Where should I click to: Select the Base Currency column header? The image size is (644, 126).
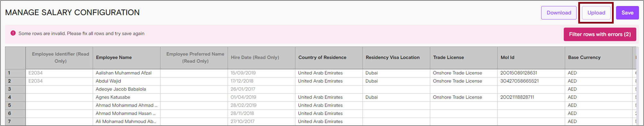click(599, 58)
